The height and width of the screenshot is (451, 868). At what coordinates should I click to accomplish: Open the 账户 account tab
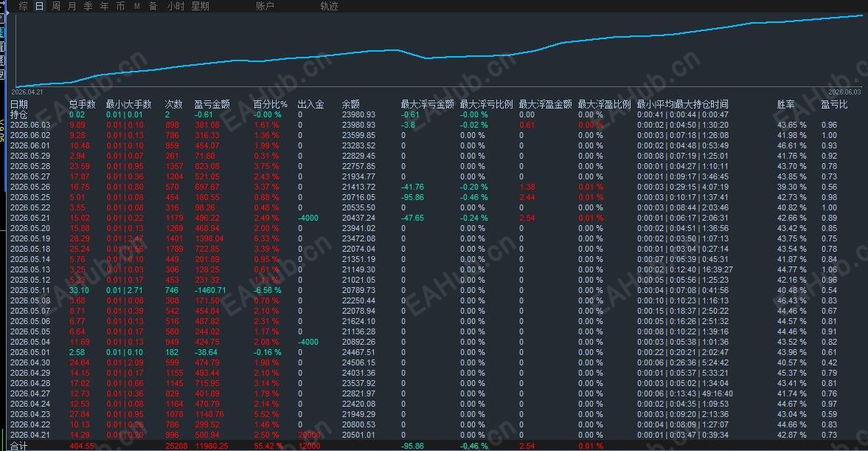265,6
